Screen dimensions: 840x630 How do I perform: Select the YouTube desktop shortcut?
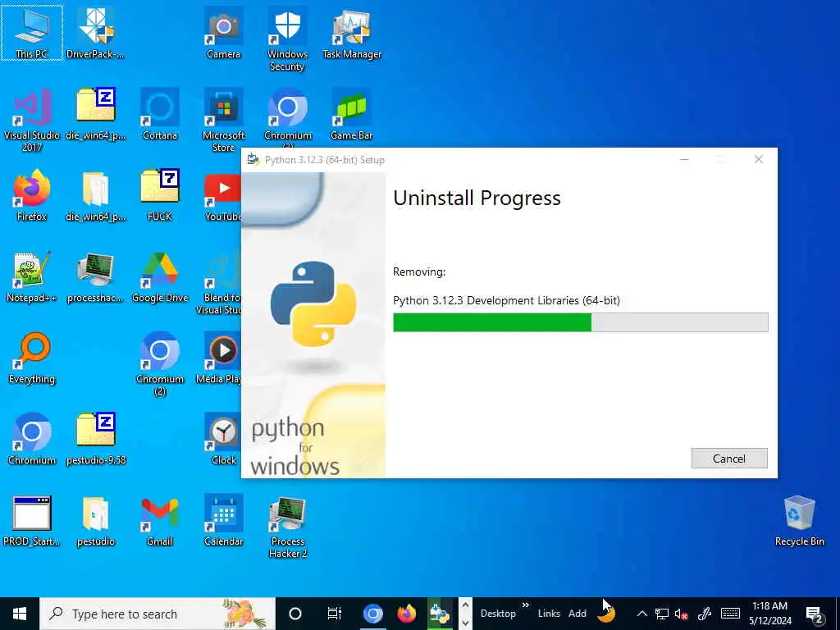click(221, 195)
